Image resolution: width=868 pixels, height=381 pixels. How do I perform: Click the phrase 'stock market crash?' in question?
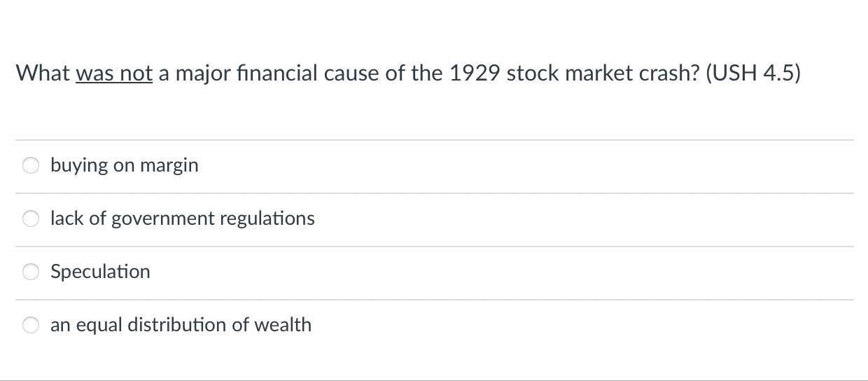pyautogui.click(x=602, y=73)
